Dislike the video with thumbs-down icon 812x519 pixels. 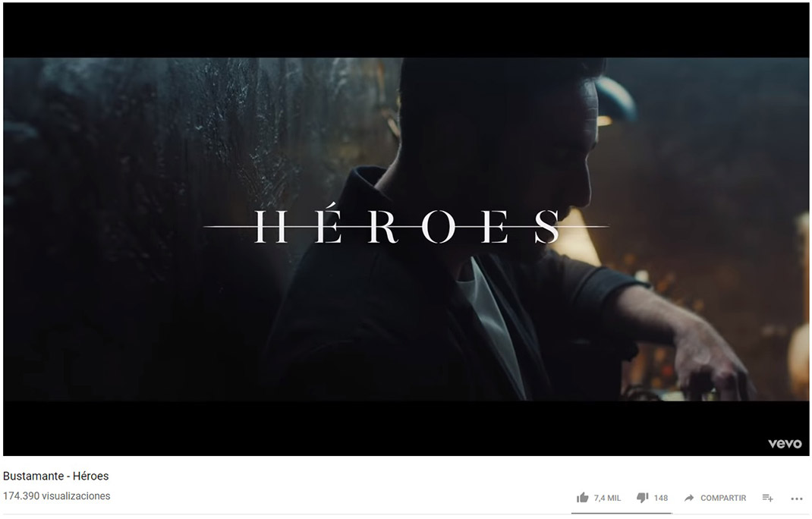tap(642, 498)
